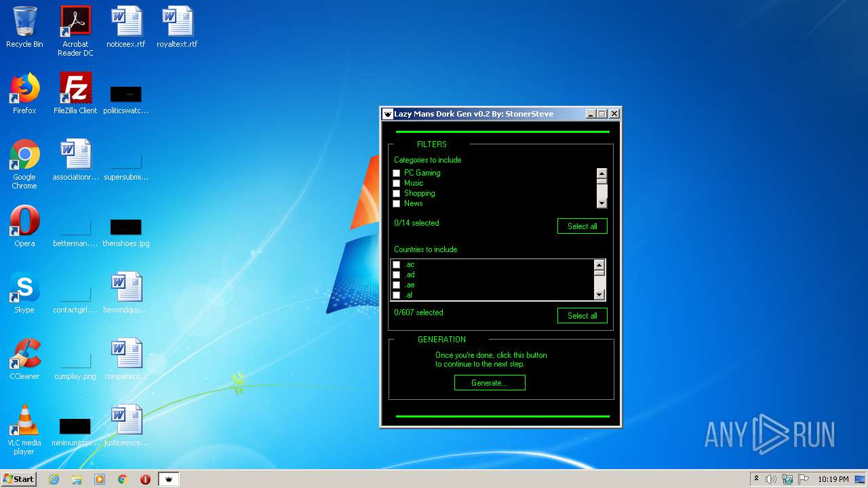Click the Generate... button

pos(490,383)
